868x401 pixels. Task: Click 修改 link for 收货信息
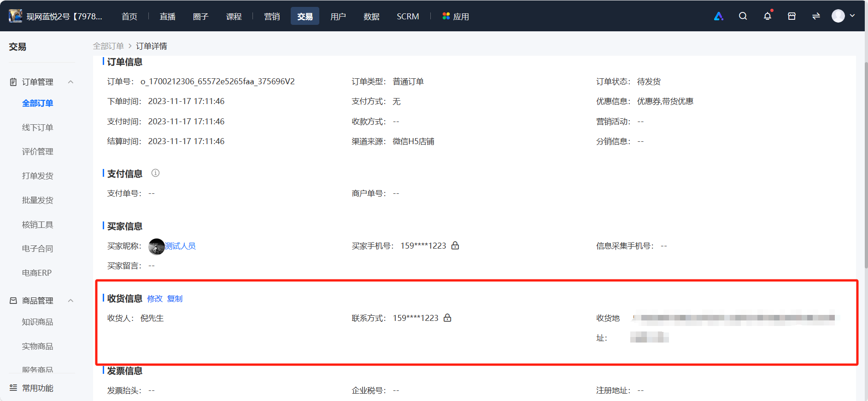coord(155,299)
